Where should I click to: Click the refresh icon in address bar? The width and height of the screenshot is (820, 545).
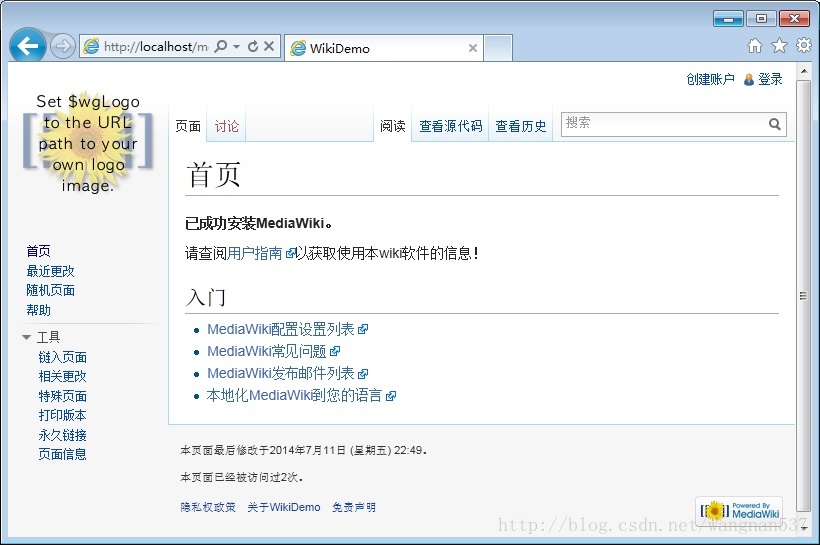(253, 47)
